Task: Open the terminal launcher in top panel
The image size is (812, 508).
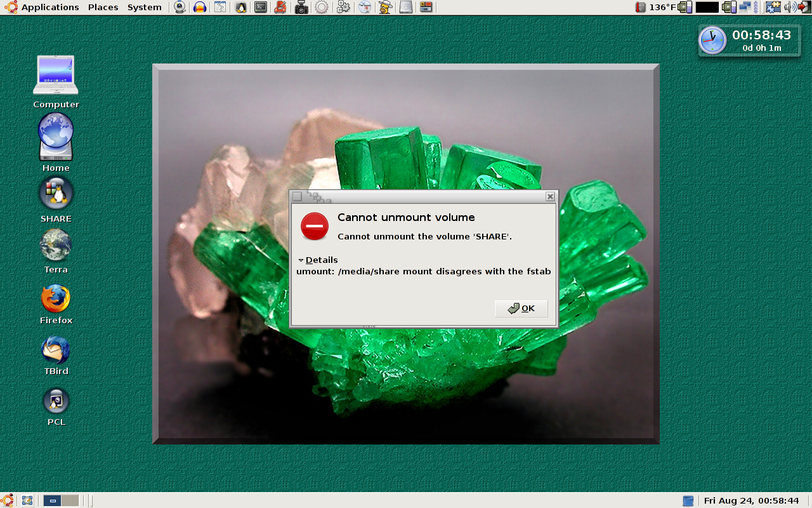Action: click(x=261, y=7)
